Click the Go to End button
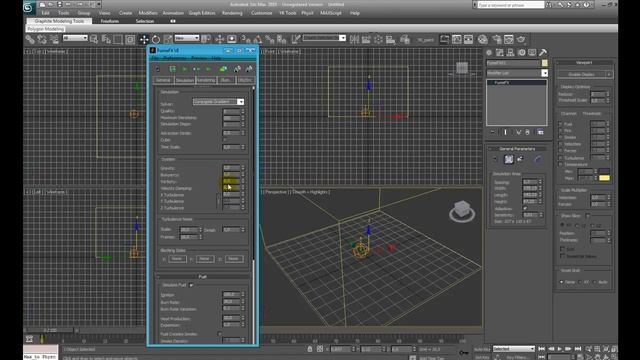The image size is (640, 360). click(578, 349)
